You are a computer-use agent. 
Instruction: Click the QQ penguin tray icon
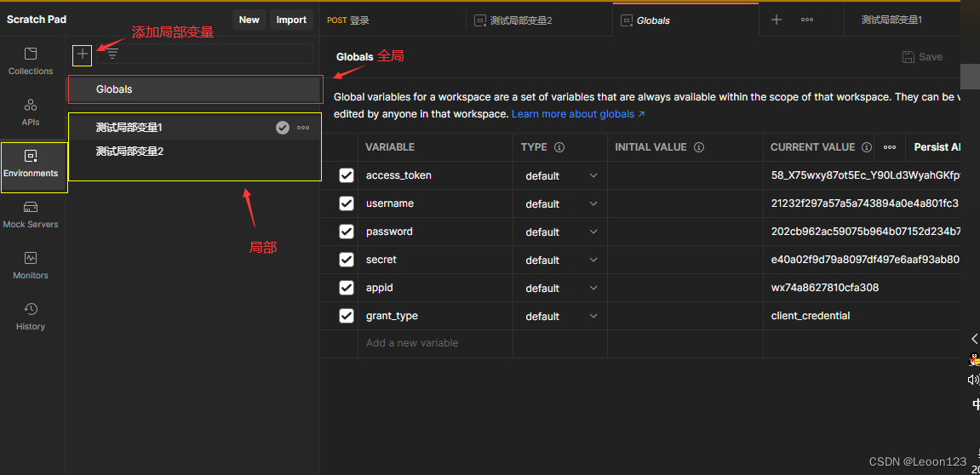click(974, 359)
